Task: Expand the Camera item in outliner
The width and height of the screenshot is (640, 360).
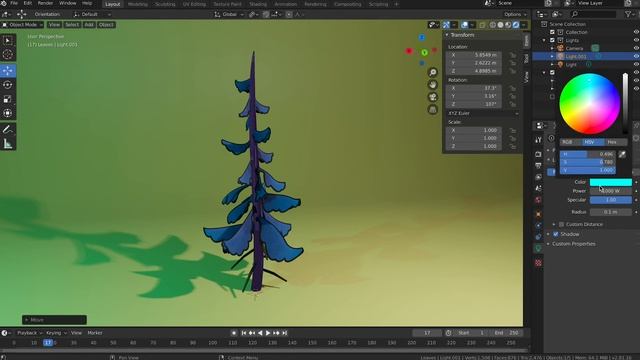Action: (552, 48)
